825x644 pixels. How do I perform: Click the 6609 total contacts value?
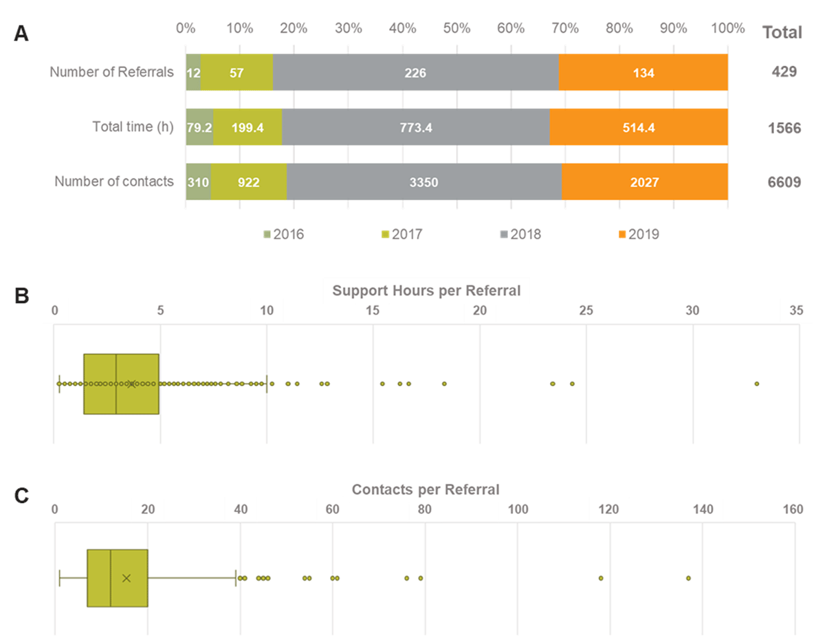782,182
